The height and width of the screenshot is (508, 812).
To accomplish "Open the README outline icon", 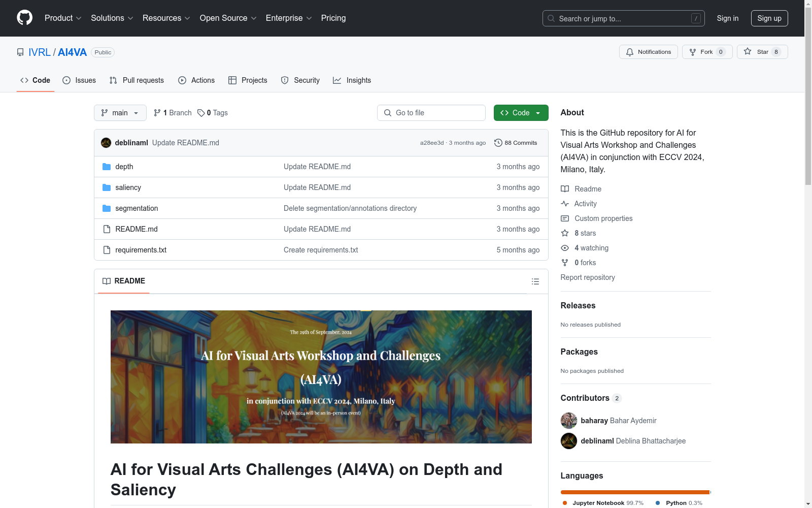I will pyautogui.click(x=535, y=281).
